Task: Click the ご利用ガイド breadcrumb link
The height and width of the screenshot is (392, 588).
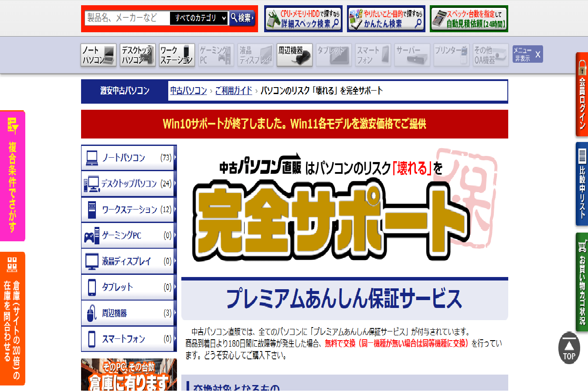Action: pos(234,91)
